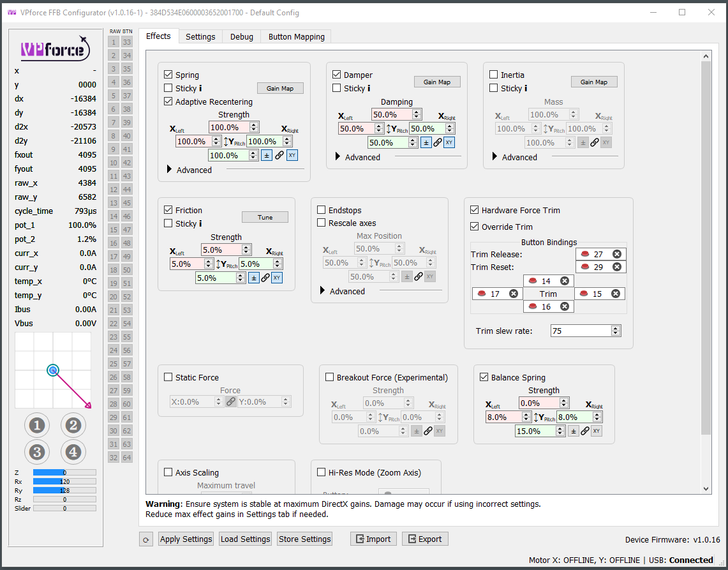The height and width of the screenshot is (570, 728).
Task: Expand the Endstops Advanced section
Action: (x=323, y=291)
